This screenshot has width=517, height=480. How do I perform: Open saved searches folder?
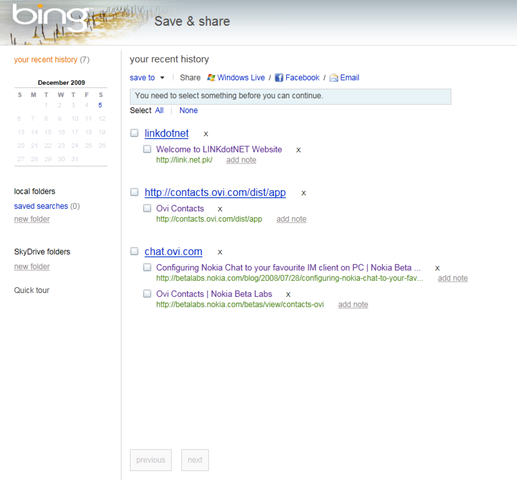pyautogui.click(x=41, y=206)
